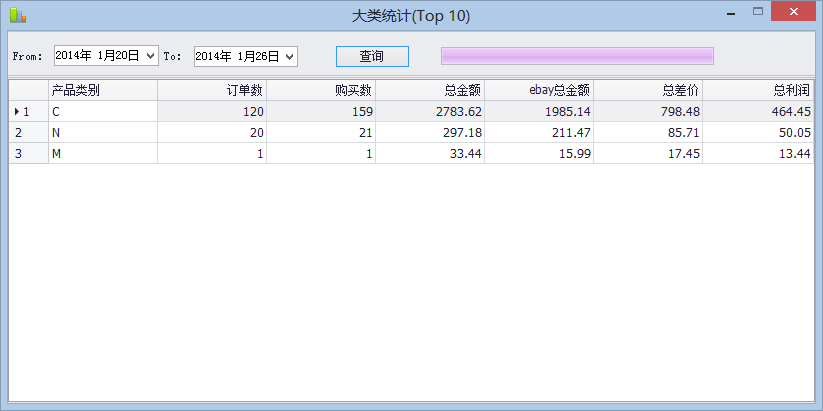Open the From date dropdown
Image resolution: width=823 pixels, height=411 pixels.
click(151, 57)
